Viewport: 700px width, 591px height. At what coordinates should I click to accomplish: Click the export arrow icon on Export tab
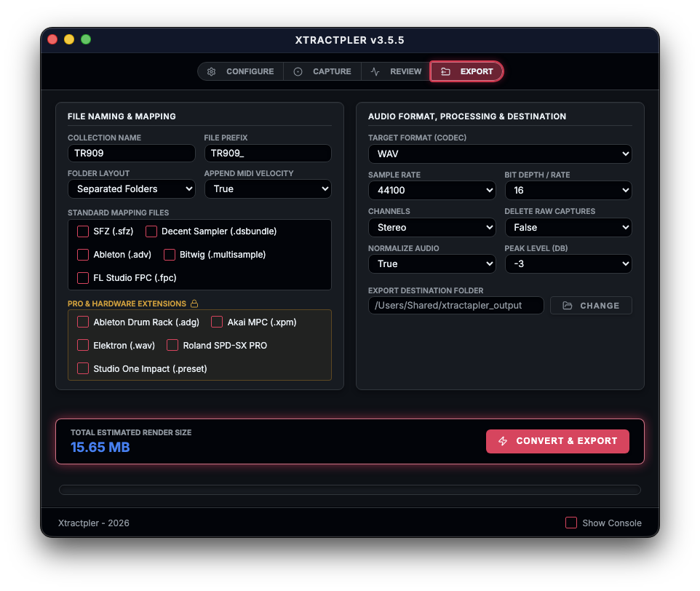click(x=447, y=71)
